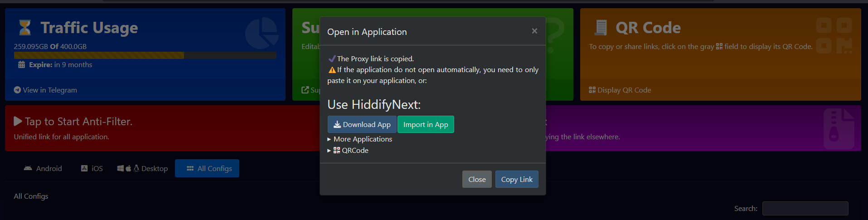Click the pie chart icon in Traffic Usage card

(x=262, y=33)
